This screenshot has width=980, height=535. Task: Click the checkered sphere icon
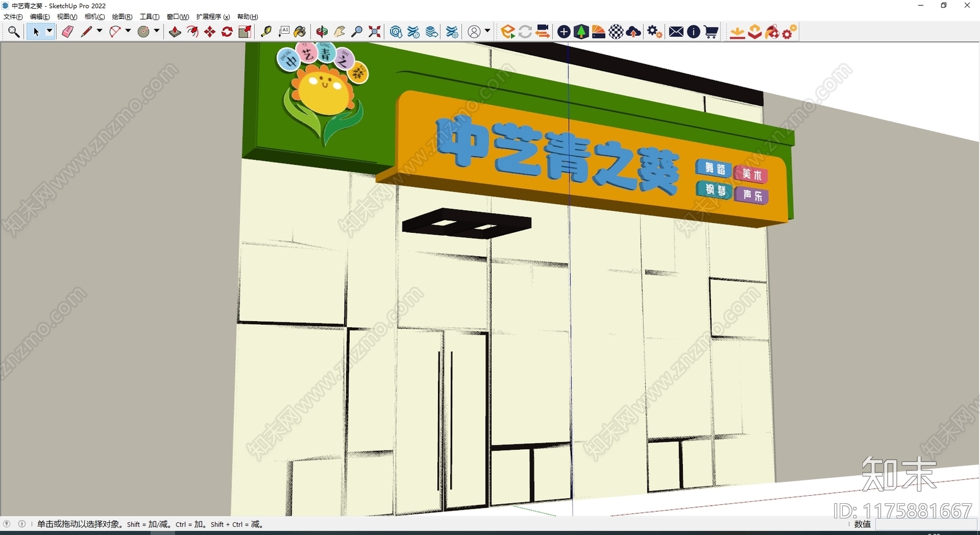[x=616, y=32]
